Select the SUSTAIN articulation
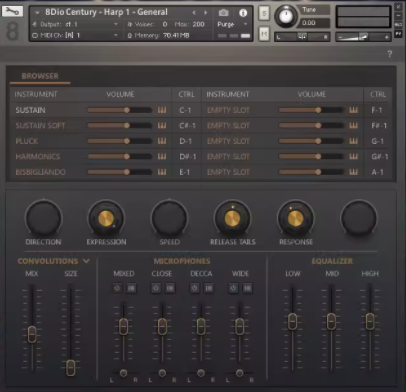Screen dimensions: 406x392 pos(30,110)
